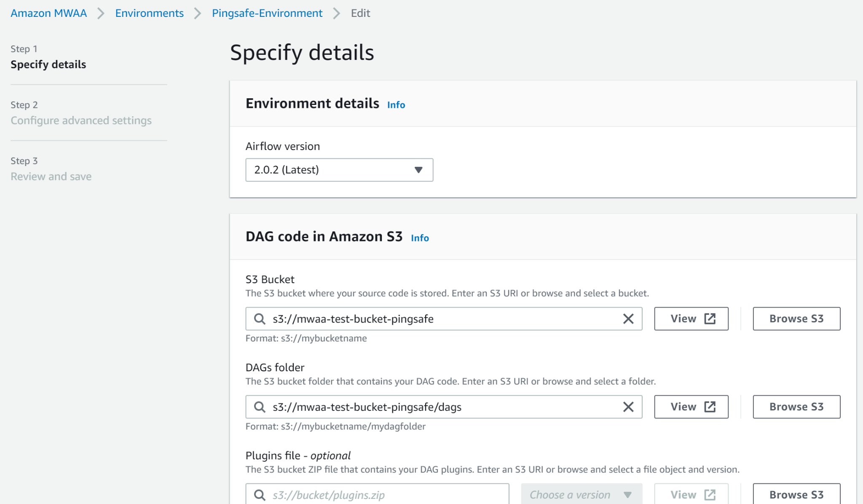Go to Amazon MWAA breadcrumb
Viewport: 863px width, 504px height.
coord(48,13)
